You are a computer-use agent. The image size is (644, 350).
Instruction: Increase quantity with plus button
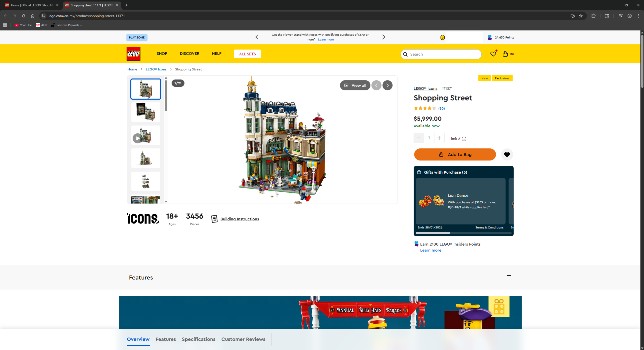pos(439,138)
